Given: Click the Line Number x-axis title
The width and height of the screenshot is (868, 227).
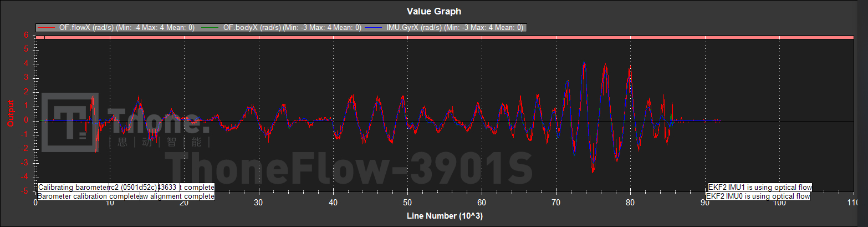Looking at the screenshot, I should tap(445, 216).
